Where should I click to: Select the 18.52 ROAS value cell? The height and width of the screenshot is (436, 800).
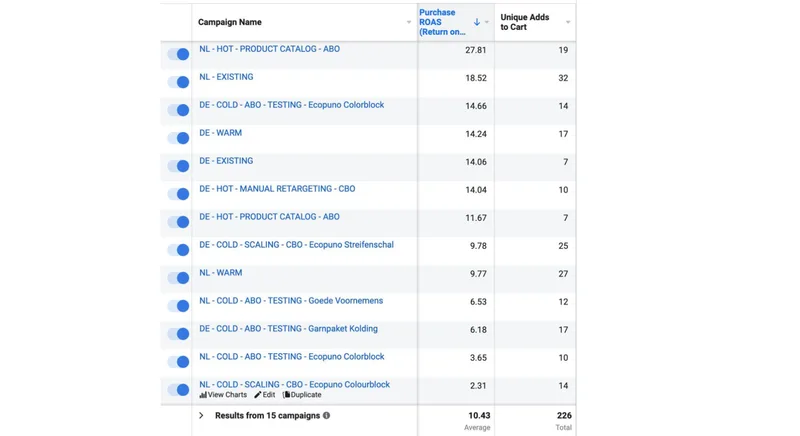[476, 78]
